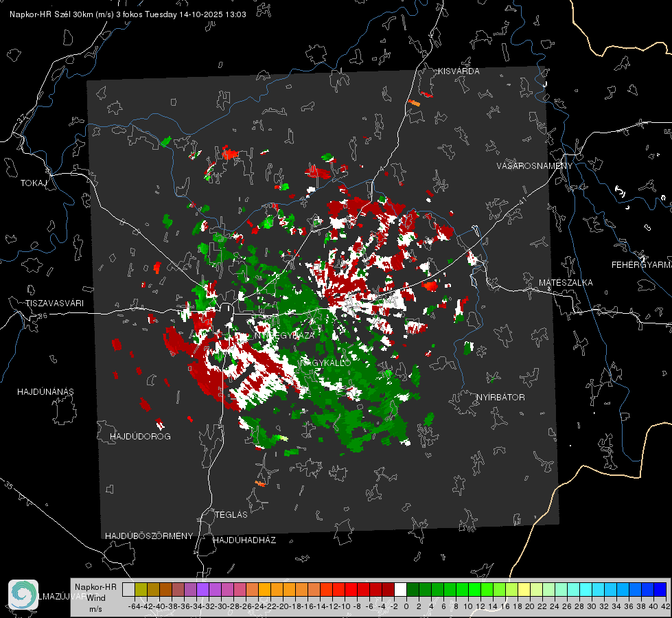Select the purple swatch between -34 and -32
The height and width of the screenshot is (618, 672).
coord(202,589)
